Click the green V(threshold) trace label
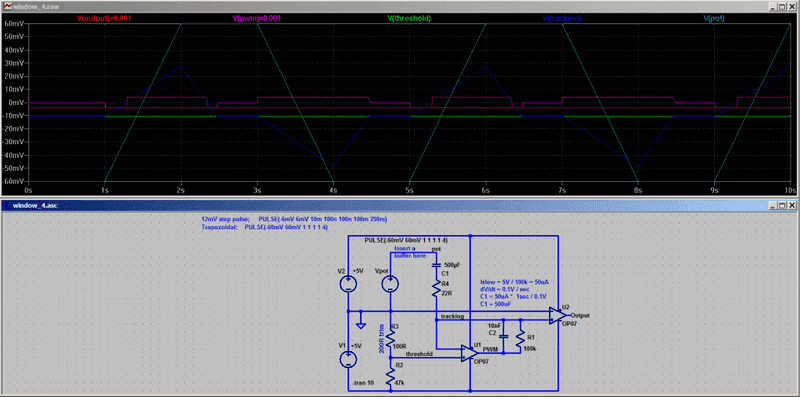800x397 pixels. [x=409, y=18]
